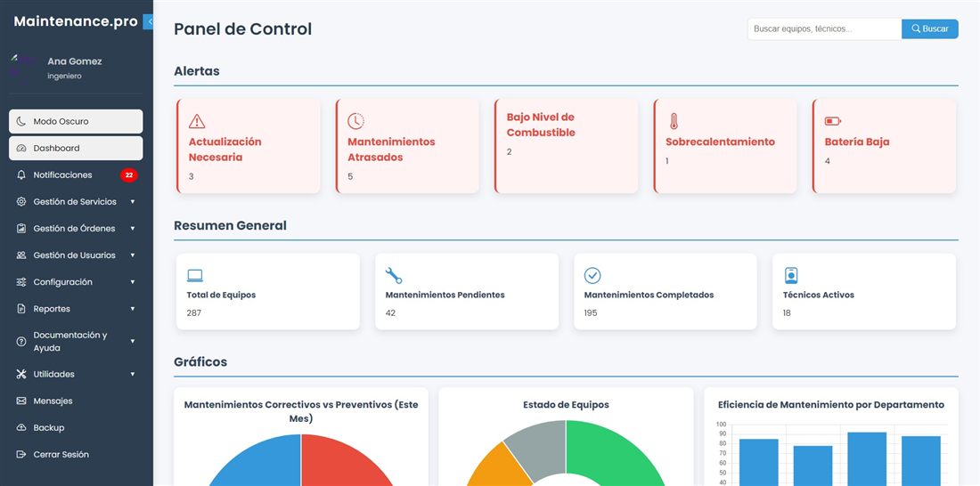The width and height of the screenshot is (980, 486).
Task: Click the Mantenimientos Completados check-circle icon
Action: pyautogui.click(x=592, y=275)
